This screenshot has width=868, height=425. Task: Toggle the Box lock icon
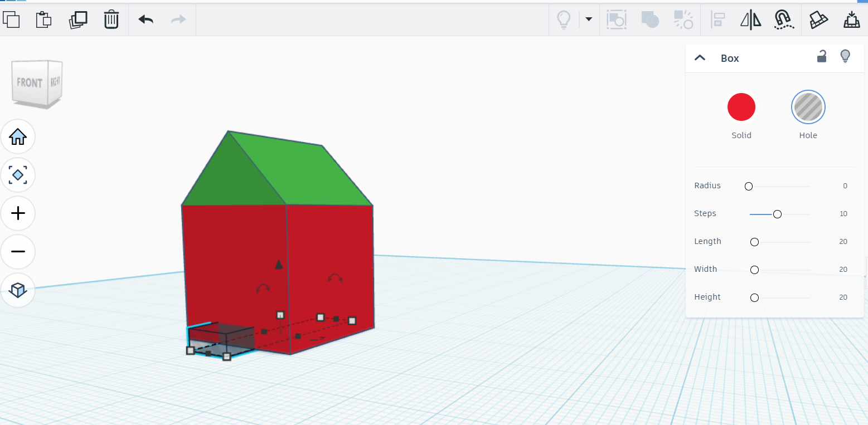point(822,56)
